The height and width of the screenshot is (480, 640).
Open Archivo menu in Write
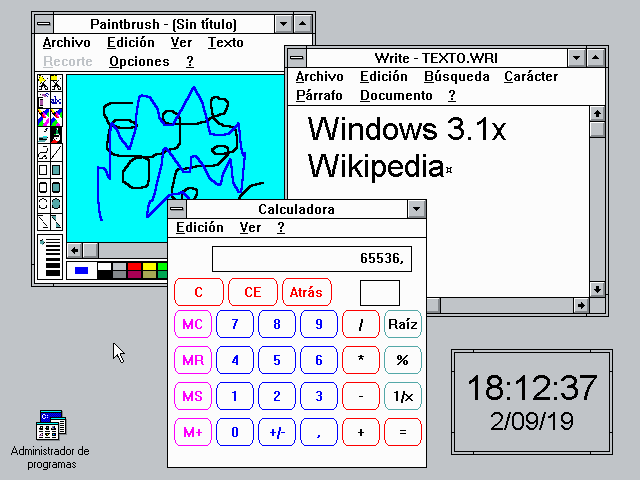click(x=320, y=76)
